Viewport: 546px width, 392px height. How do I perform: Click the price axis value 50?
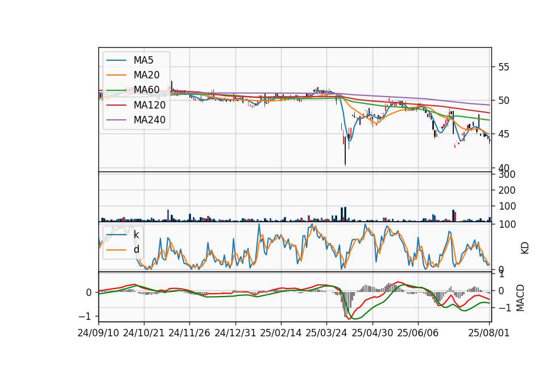coord(503,101)
